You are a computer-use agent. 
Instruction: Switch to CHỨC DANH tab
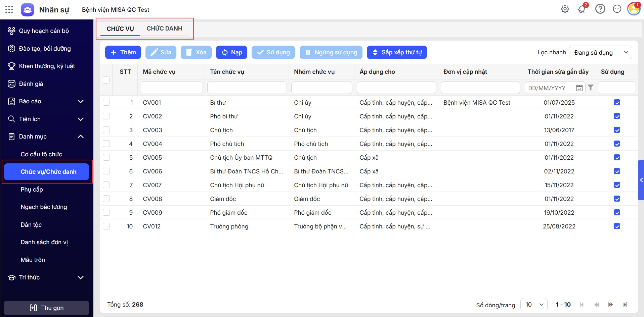tap(164, 29)
